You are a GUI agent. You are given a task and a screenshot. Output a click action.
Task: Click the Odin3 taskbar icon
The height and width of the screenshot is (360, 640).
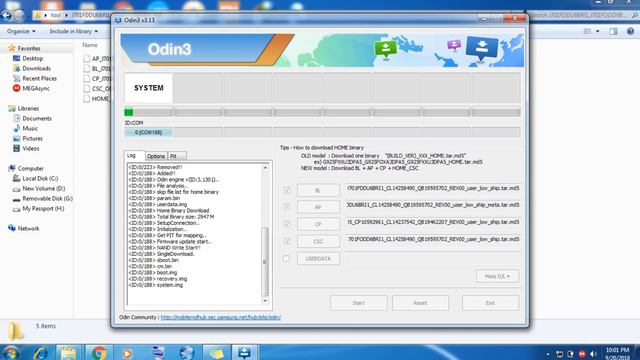244,353
